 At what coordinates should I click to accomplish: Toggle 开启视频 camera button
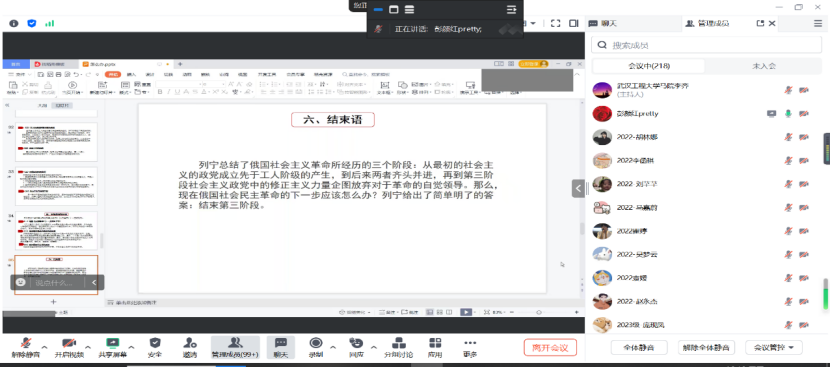click(x=69, y=343)
